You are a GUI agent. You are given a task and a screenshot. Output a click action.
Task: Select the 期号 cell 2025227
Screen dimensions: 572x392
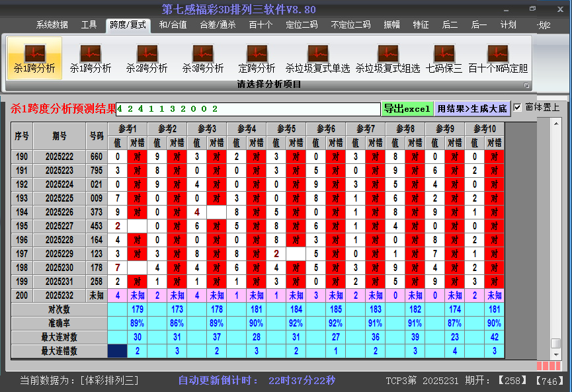(60, 226)
